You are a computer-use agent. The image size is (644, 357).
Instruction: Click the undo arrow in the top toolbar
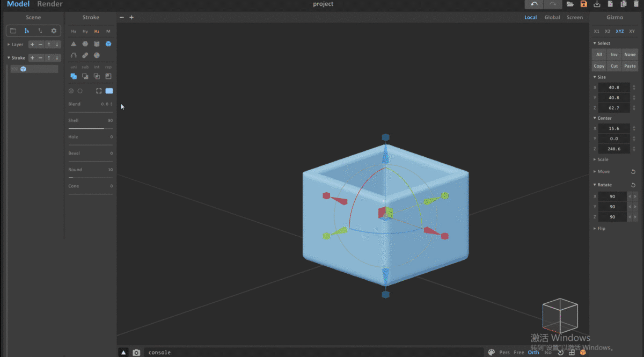pos(534,4)
